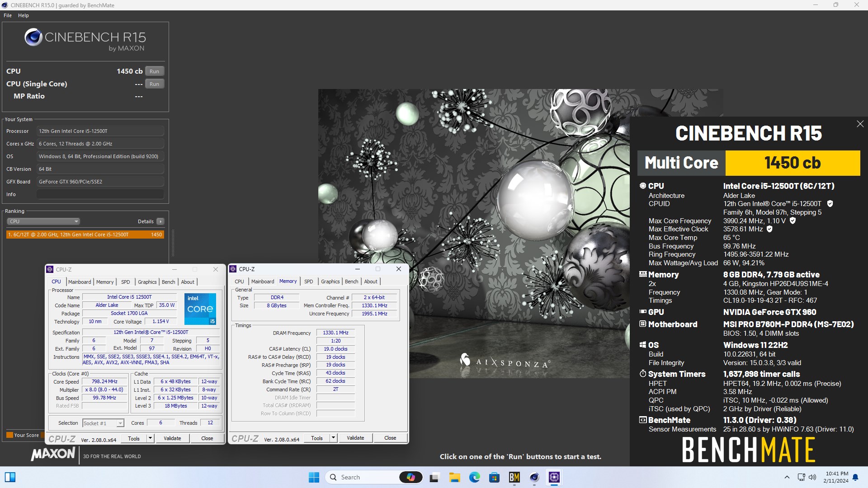Screen dimensions: 868x488
Task: Click the verified shield next to CPUID
Action: point(830,204)
